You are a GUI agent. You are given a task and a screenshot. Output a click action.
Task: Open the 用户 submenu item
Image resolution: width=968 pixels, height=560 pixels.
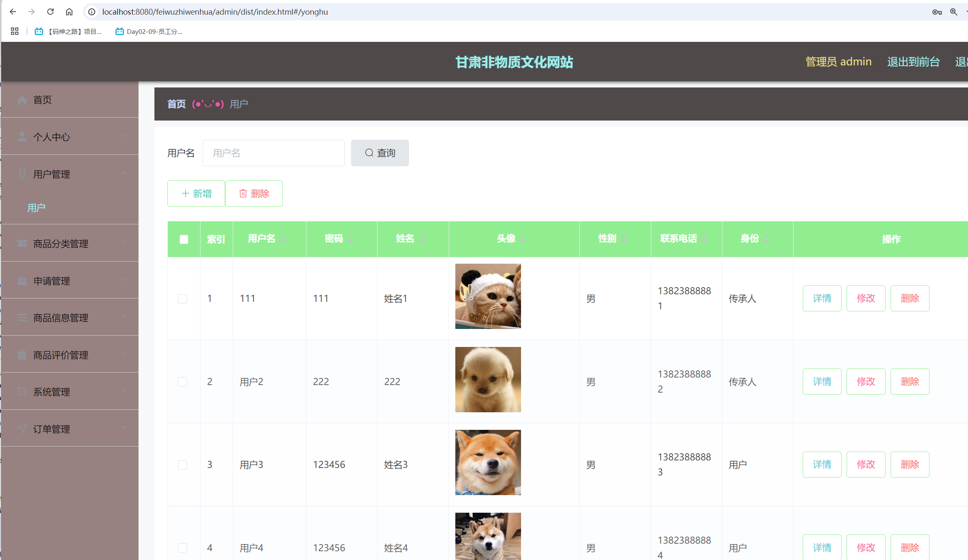pyautogui.click(x=36, y=208)
